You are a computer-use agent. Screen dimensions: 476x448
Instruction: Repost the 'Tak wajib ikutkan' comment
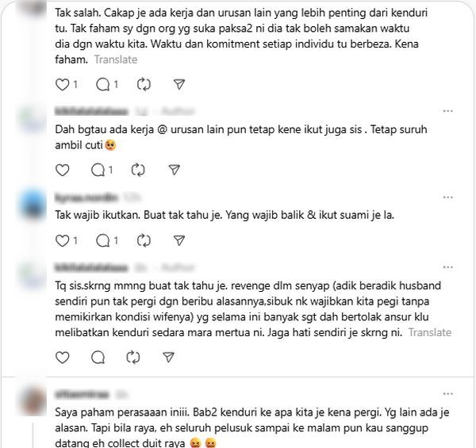144,241
